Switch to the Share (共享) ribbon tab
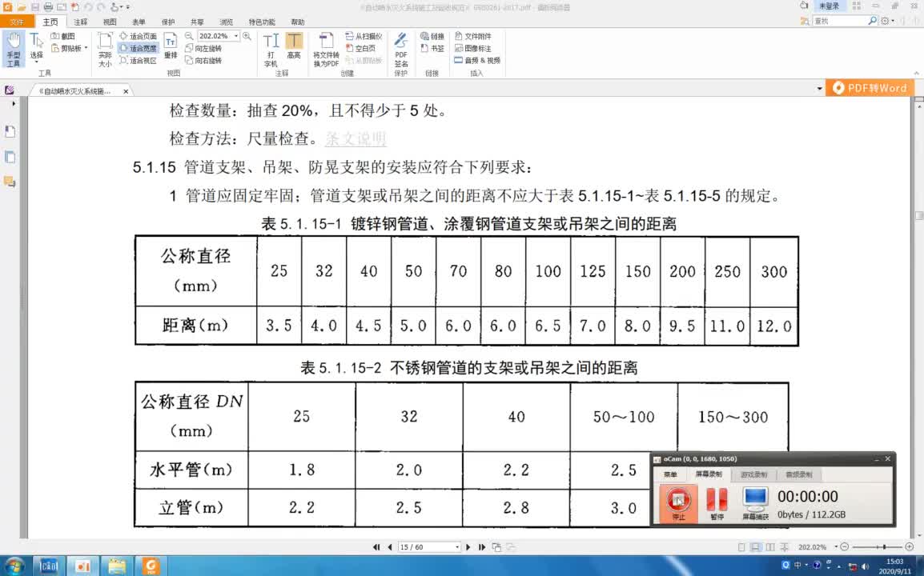Viewport: 924px width, 576px height. pos(197,22)
